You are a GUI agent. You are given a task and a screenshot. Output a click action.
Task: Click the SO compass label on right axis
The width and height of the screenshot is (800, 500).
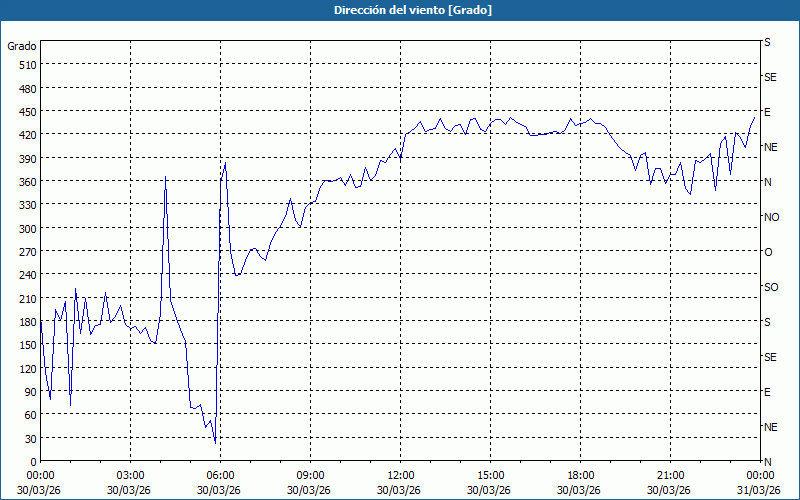(771, 287)
